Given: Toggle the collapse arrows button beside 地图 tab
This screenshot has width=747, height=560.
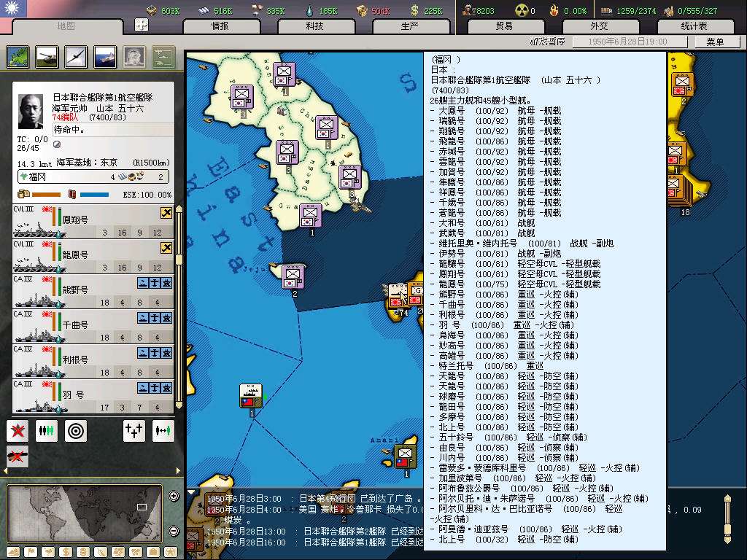Looking at the screenshot, I should pyautogui.click(x=142, y=25).
